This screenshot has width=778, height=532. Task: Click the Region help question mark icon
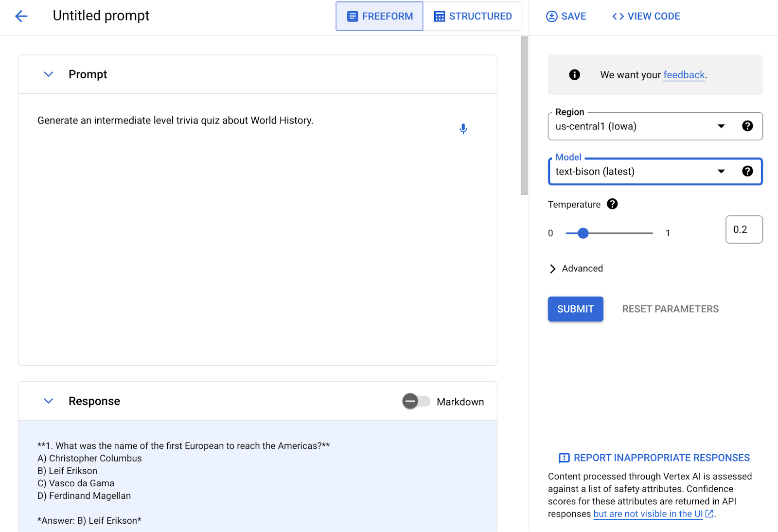[x=747, y=126]
